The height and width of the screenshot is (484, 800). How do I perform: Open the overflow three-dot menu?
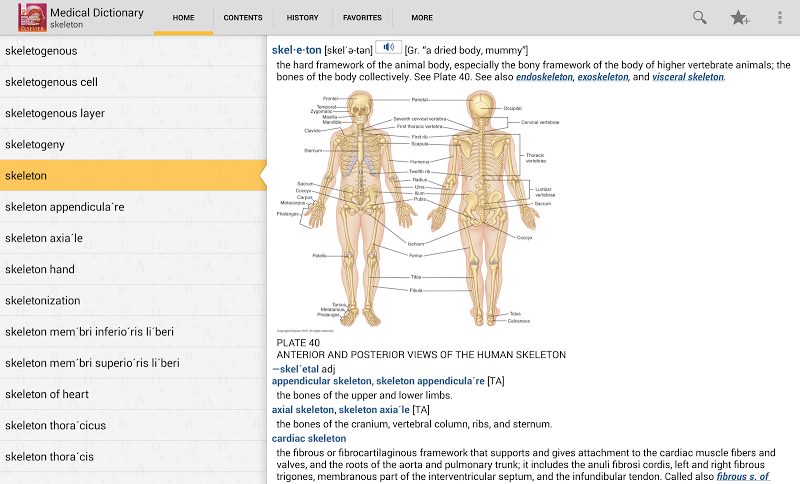point(780,17)
